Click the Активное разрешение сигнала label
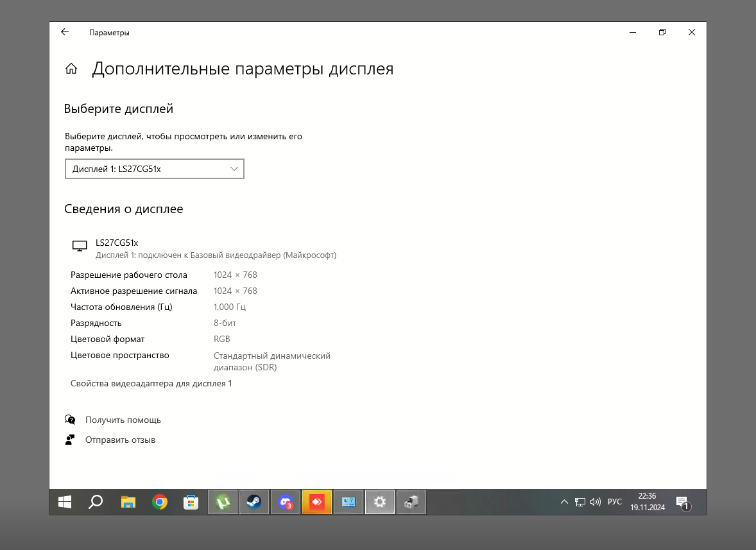The width and height of the screenshot is (756, 550). [x=133, y=291]
